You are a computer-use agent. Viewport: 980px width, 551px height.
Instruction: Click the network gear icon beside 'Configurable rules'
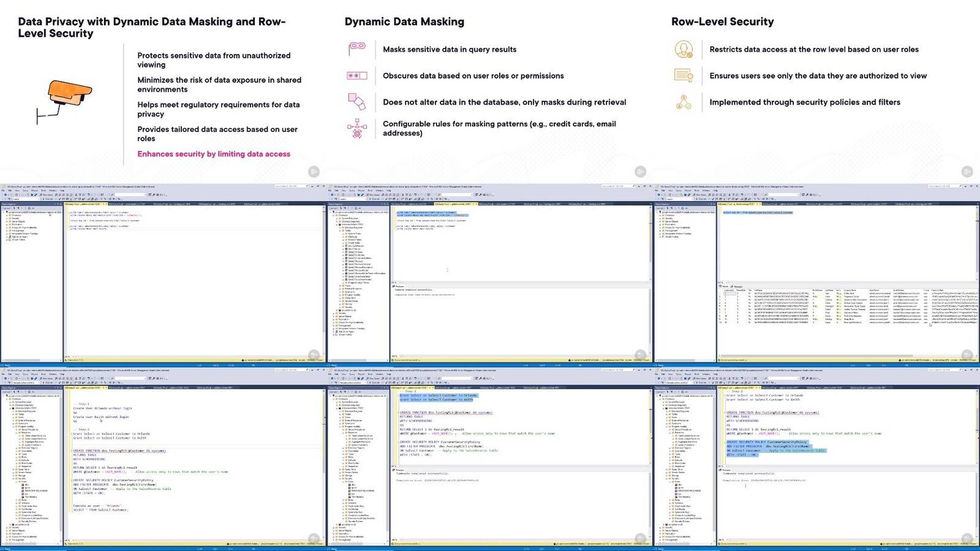357,128
